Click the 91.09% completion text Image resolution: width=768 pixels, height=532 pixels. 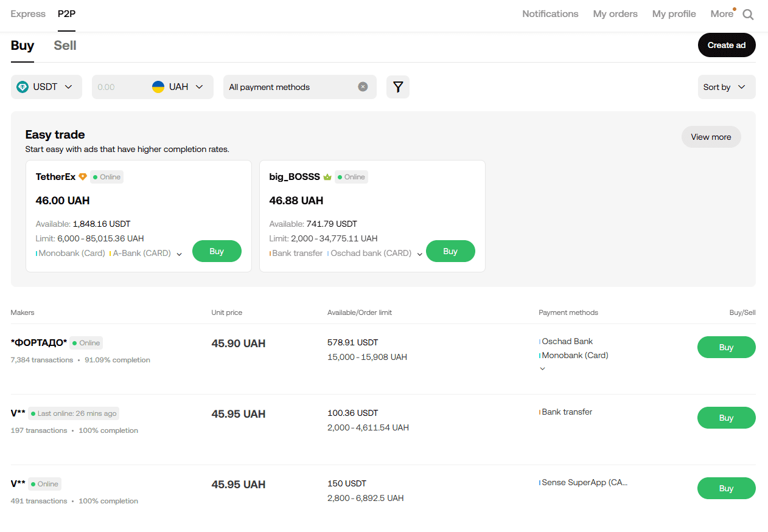click(117, 360)
